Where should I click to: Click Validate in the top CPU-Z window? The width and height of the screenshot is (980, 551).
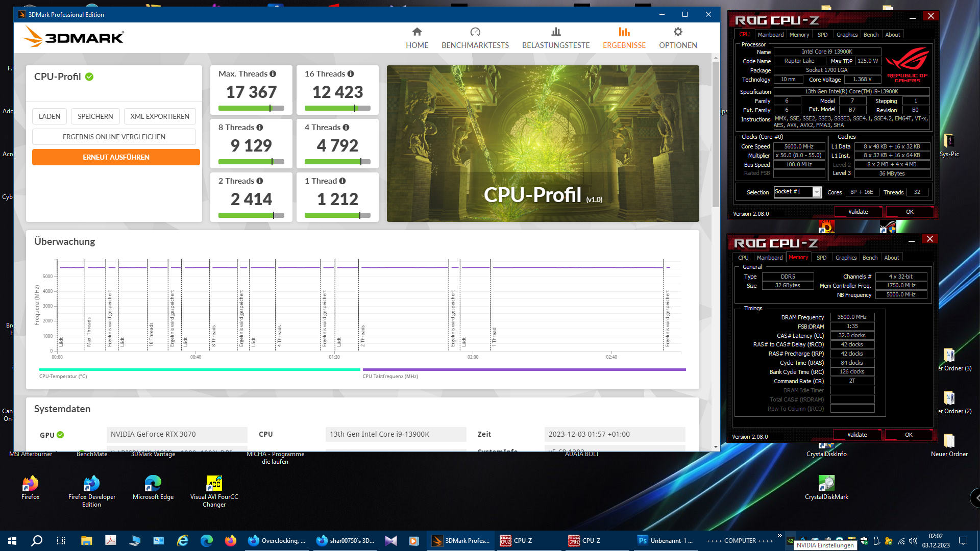(858, 212)
